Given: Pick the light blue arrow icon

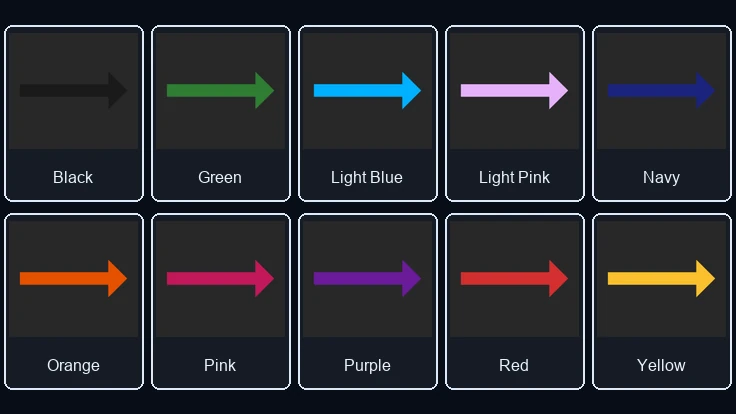Looking at the screenshot, I should click(x=367, y=90).
